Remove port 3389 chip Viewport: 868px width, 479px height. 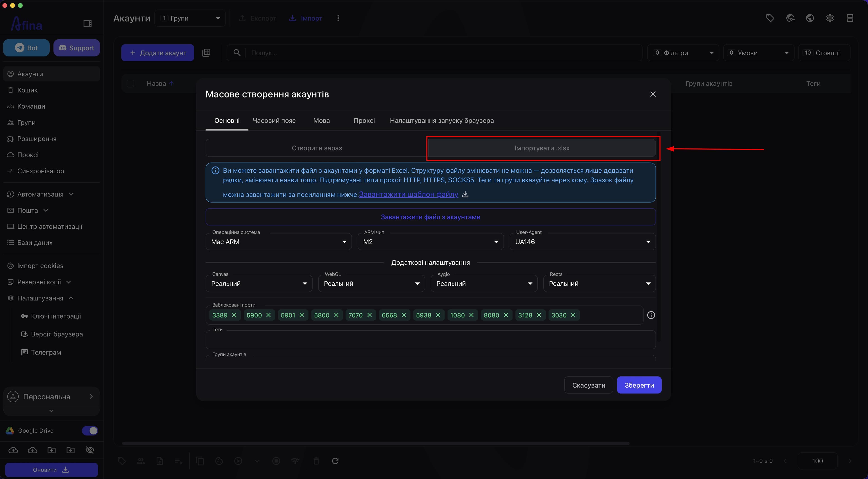(x=234, y=315)
